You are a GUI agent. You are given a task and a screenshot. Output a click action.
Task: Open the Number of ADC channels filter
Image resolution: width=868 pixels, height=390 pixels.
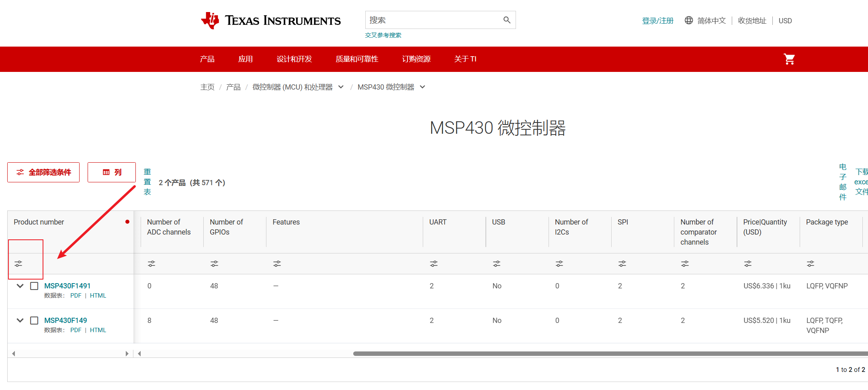point(151,264)
